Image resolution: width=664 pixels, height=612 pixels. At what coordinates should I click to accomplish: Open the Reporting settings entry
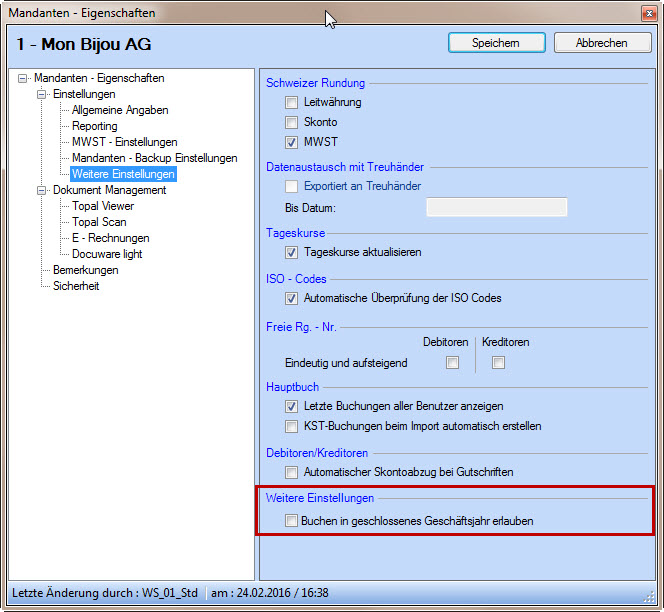[x=94, y=126]
